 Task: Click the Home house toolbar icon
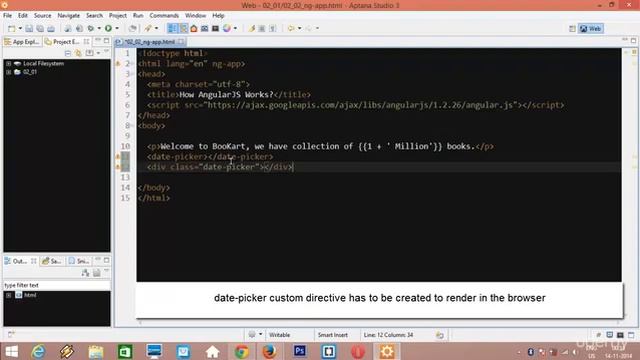pyautogui.click(x=194, y=28)
